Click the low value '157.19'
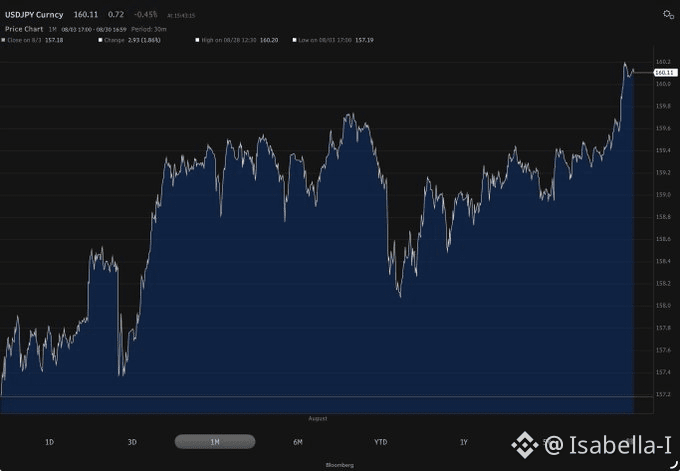Viewport: 680px width, 471px height. tap(364, 40)
